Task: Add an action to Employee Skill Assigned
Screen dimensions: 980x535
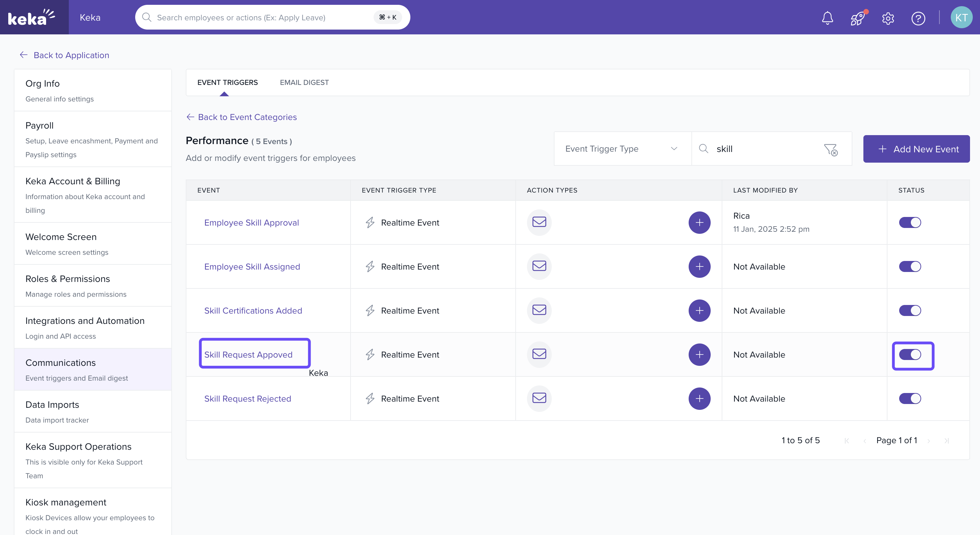Action: [x=699, y=266]
